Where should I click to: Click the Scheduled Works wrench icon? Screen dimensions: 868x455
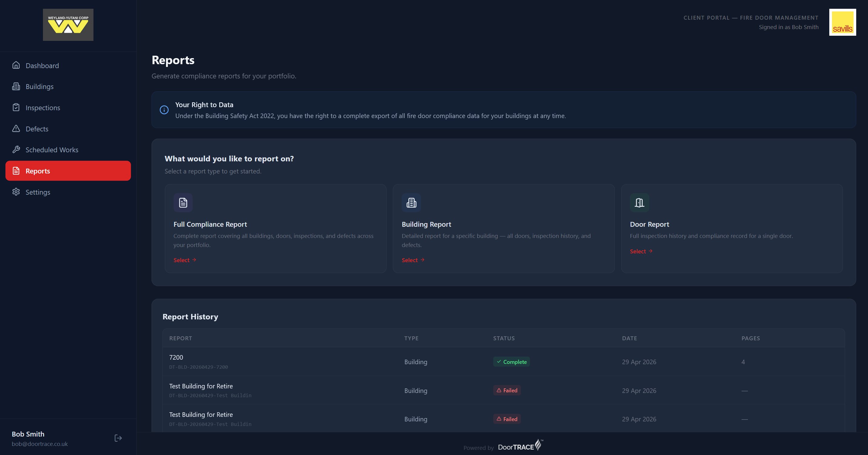(16, 150)
